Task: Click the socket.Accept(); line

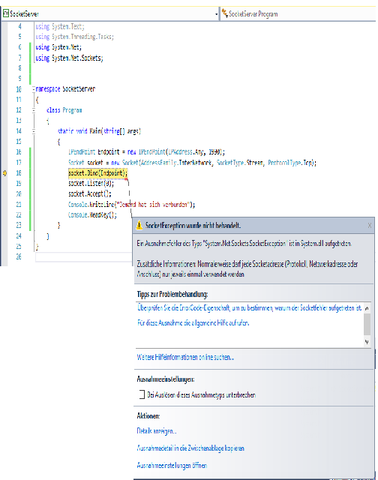Action: 90,194
